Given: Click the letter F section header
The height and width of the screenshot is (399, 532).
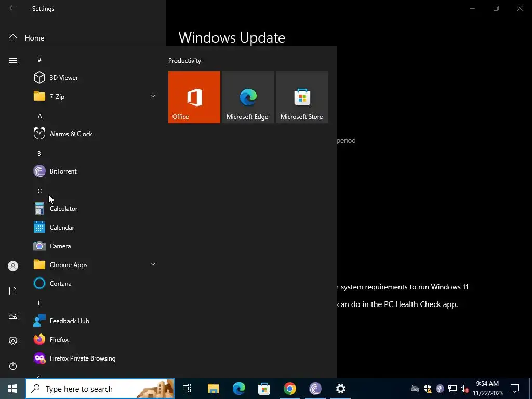Looking at the screenshot, I should pos(39,303).
